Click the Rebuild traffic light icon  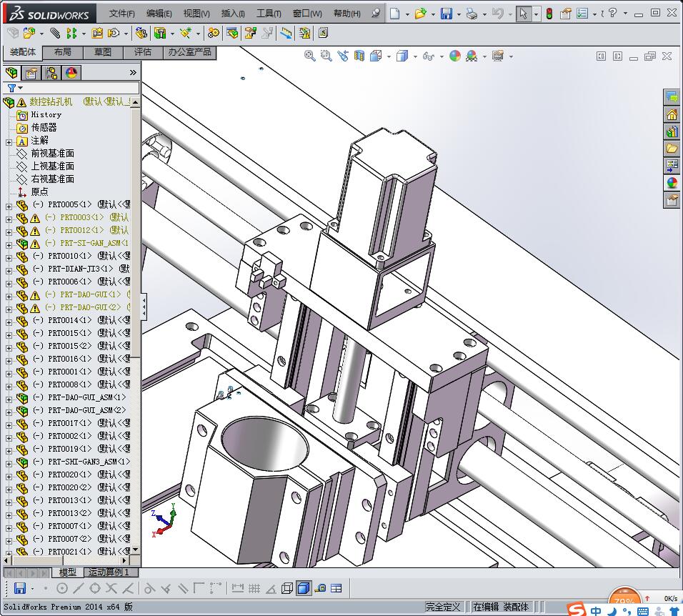[x=549, y=14]
